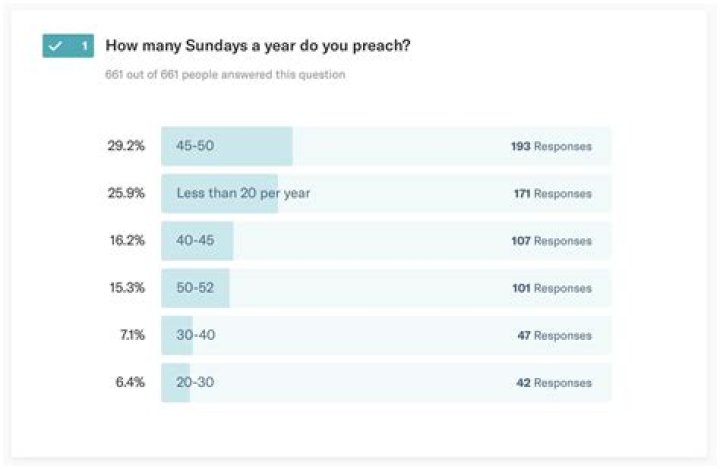
Task: Click the 6.4% percentage label
Action: pos(129,382)
